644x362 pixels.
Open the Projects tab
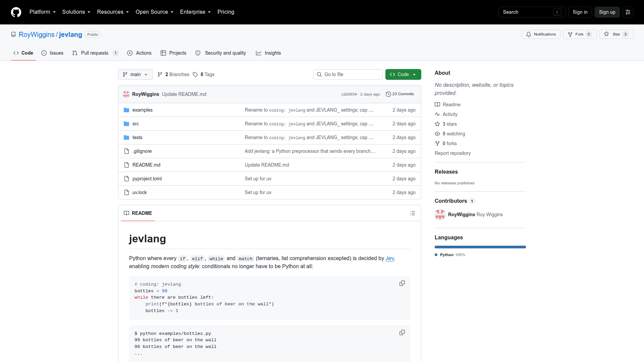pos(173,53)
